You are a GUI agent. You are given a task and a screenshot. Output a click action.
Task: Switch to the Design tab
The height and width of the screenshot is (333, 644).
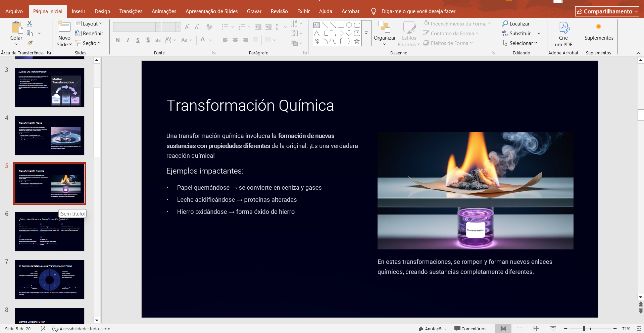point(102,11)
